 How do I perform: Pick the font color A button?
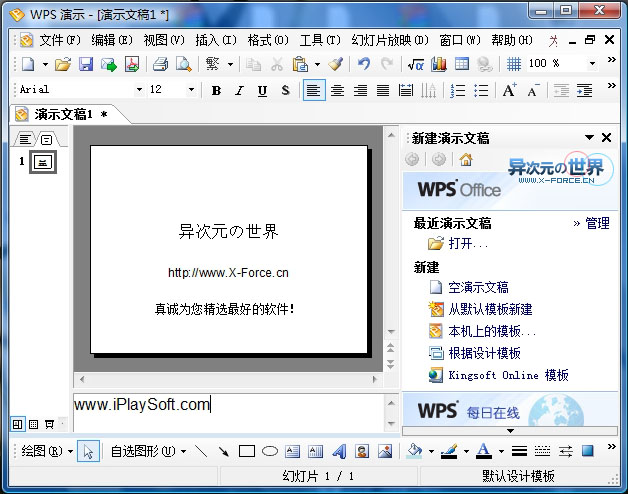(484, 452)
